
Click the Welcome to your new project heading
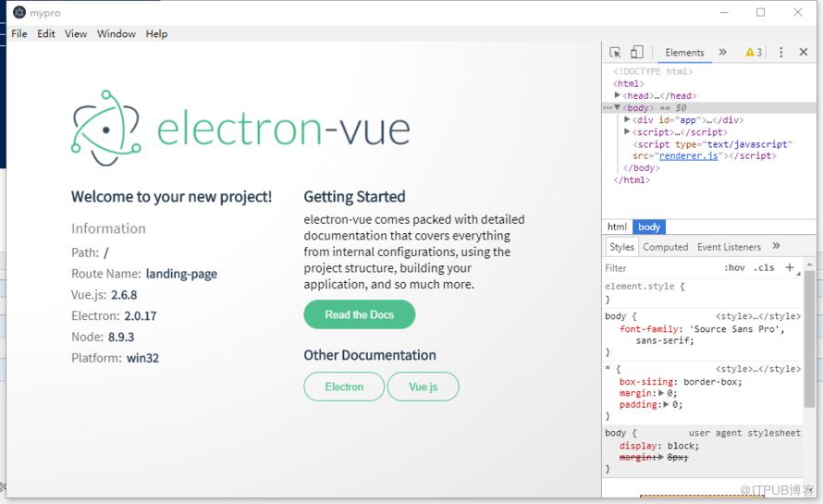pos(172,196)
